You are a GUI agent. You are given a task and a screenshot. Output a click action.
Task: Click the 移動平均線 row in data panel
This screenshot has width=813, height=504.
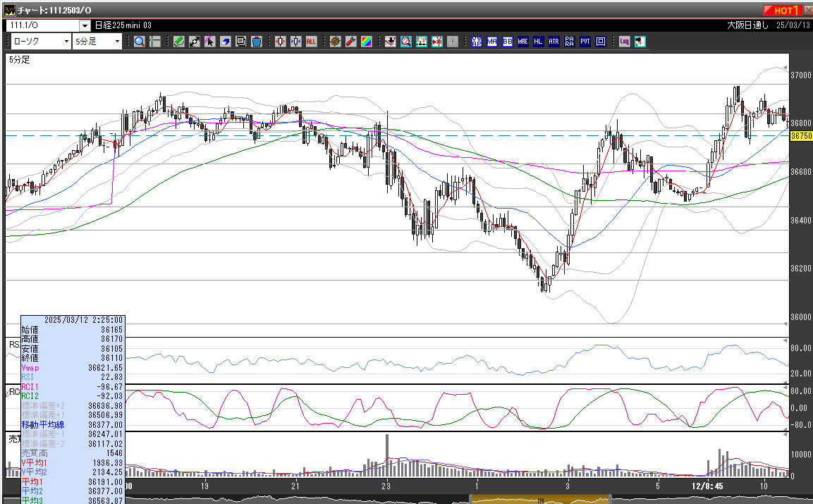pos(73,424)
